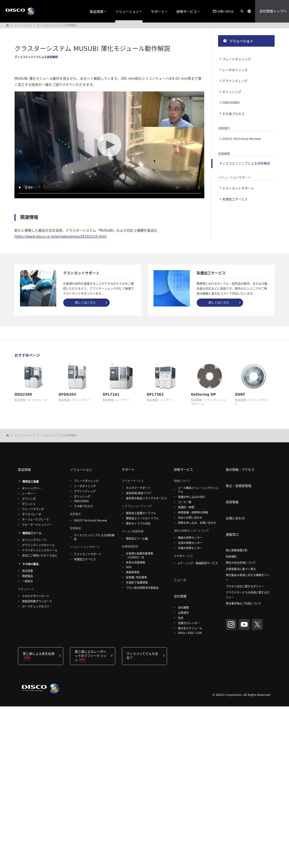289x868 pixels.
Task: Open ブレードダイシング in sidebar
Action: click(236, 59)
